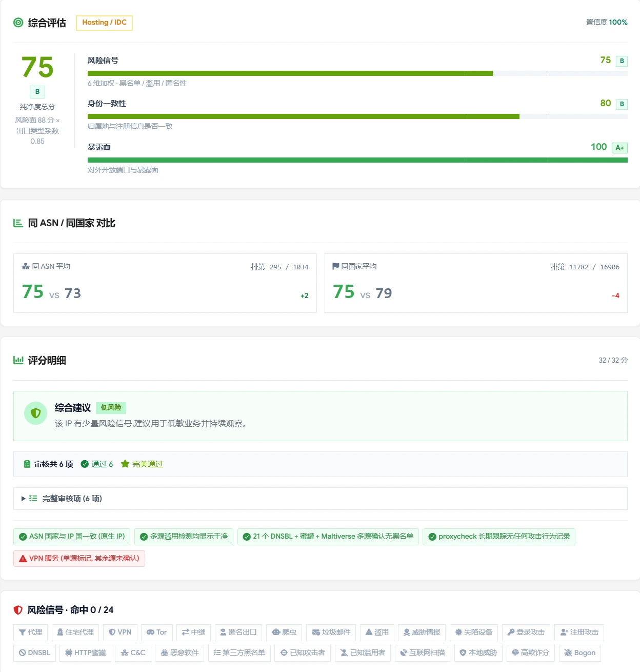Click the proxycheck 长期跟踪 tag

click(499, 537)
